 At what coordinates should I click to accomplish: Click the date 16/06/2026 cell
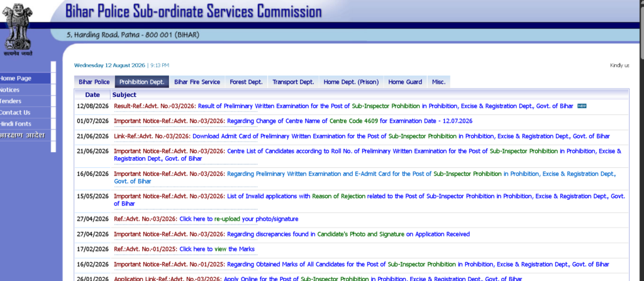click(92, 174)
